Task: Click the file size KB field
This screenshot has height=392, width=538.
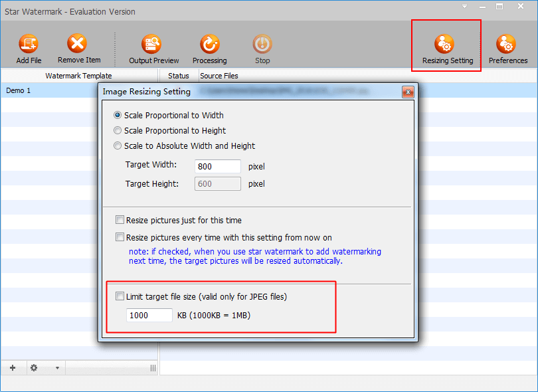Action: pyautogui.click(x=149, y=315)
